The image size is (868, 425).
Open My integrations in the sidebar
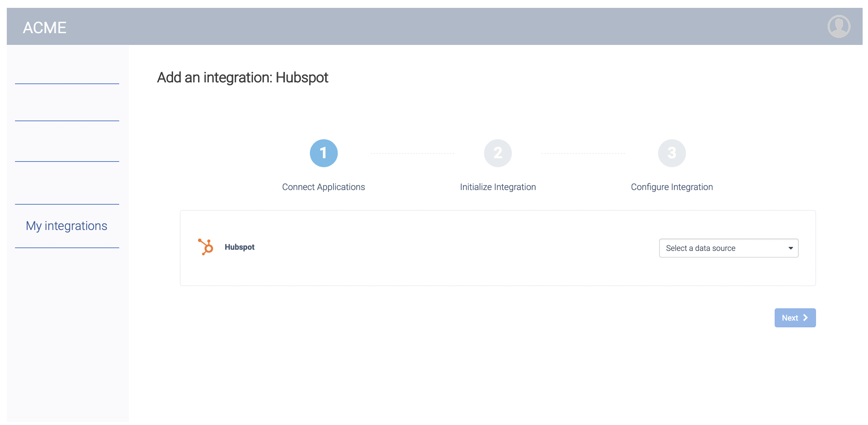(66, 226)
